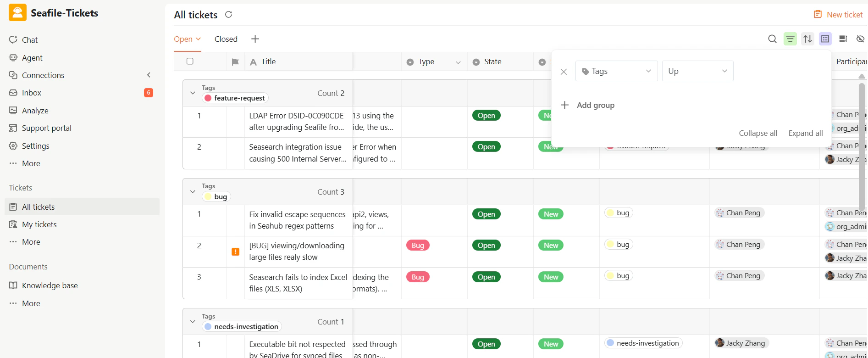Click bug tag in group header

[x=216, y=196]
